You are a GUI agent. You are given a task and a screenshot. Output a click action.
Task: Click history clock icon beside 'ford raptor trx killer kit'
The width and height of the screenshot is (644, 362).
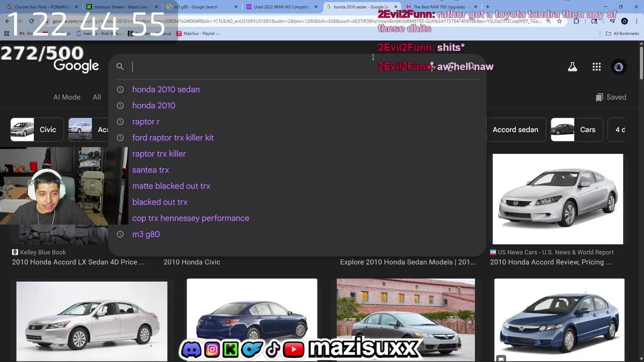pos(120,138)
